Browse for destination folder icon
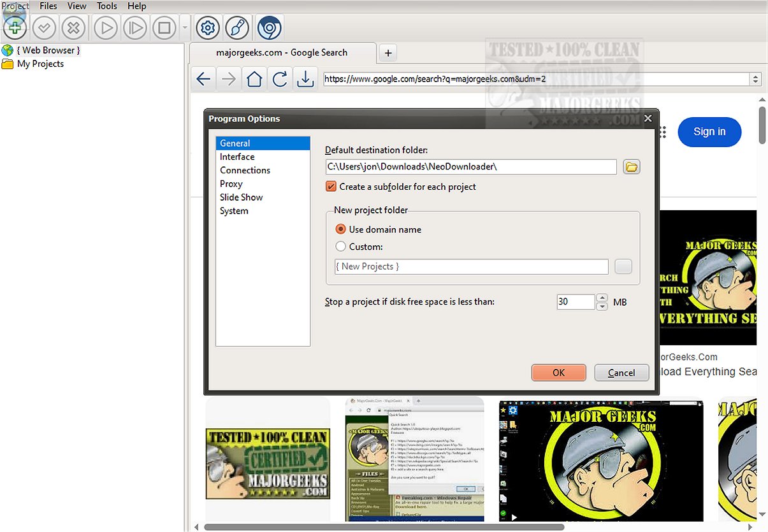This screenshot has height=532, width=768. tap(631, 167)
